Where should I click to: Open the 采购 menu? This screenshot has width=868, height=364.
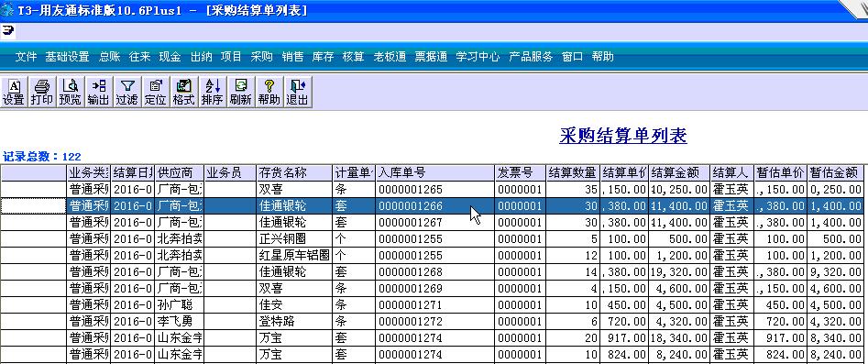262,57
